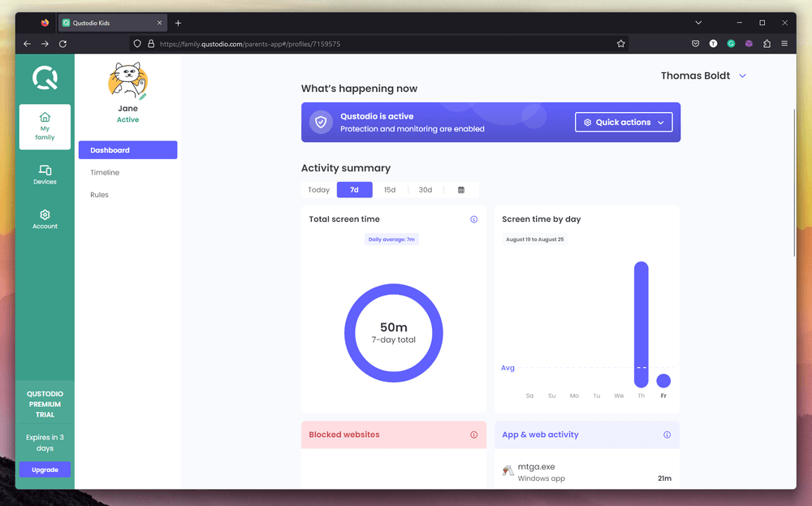
Task: Click the shield icon in the active banner
Action: click(321, 122)
